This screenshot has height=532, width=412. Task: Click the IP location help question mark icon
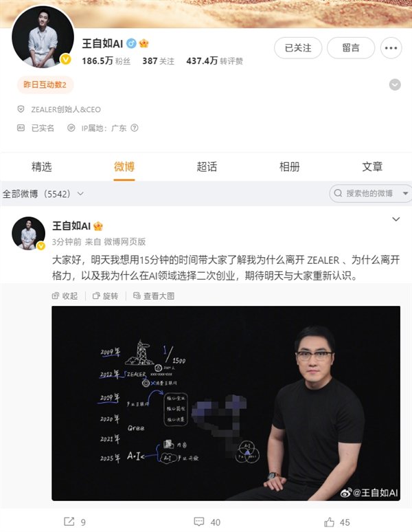tap(135, 128)
